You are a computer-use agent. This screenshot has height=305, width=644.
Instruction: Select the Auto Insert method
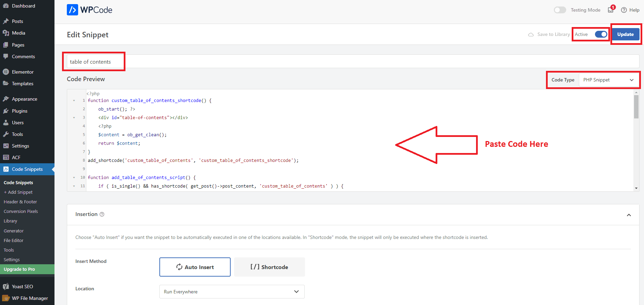click(x=195, y=267)
